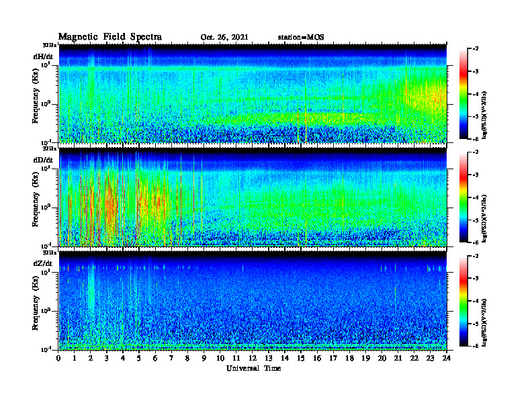
Task: Click the "32Hz" label atop dH/dt panel
Action: 50,45
